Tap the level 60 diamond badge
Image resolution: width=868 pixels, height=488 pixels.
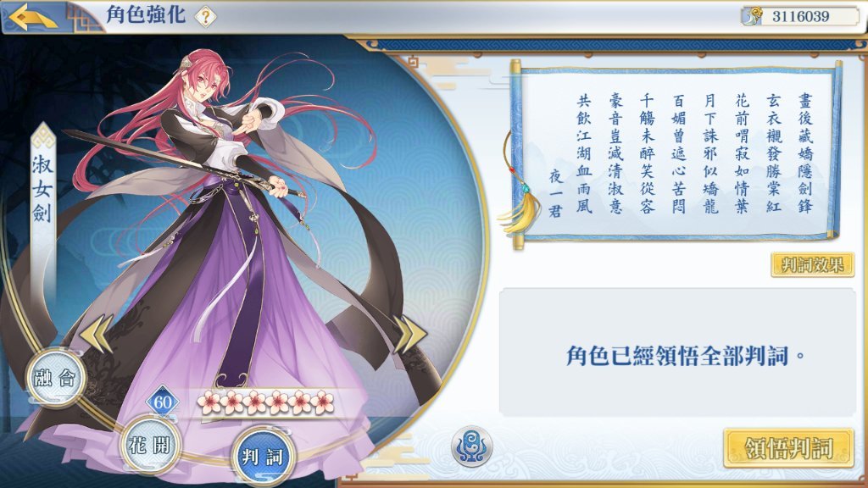click(162, 402)
